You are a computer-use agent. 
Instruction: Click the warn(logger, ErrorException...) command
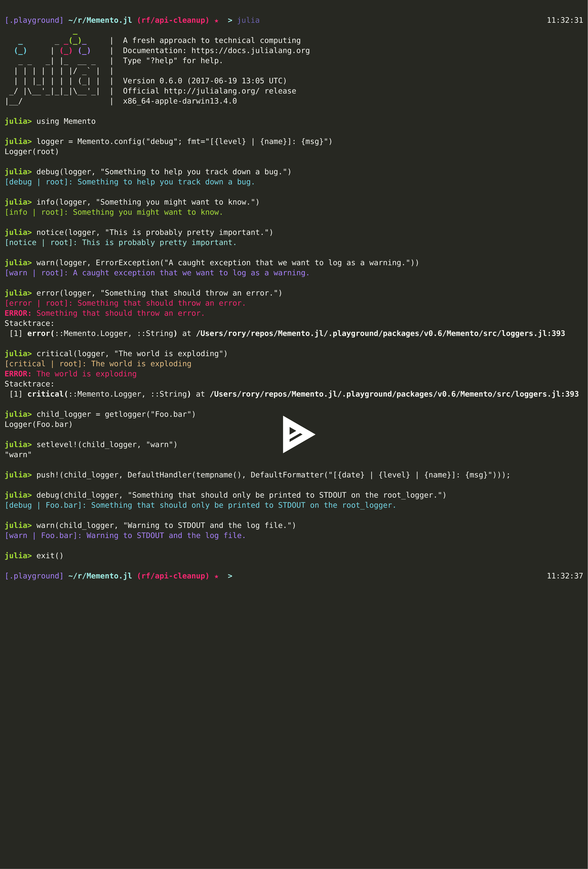pyautogui.click(x=212, y=263)
